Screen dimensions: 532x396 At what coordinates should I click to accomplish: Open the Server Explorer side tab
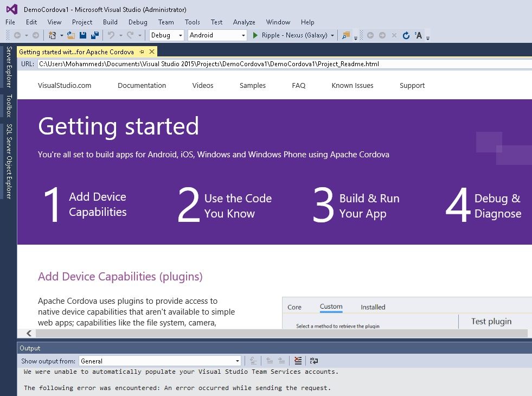pyautogui.click(x=9, y=67)
